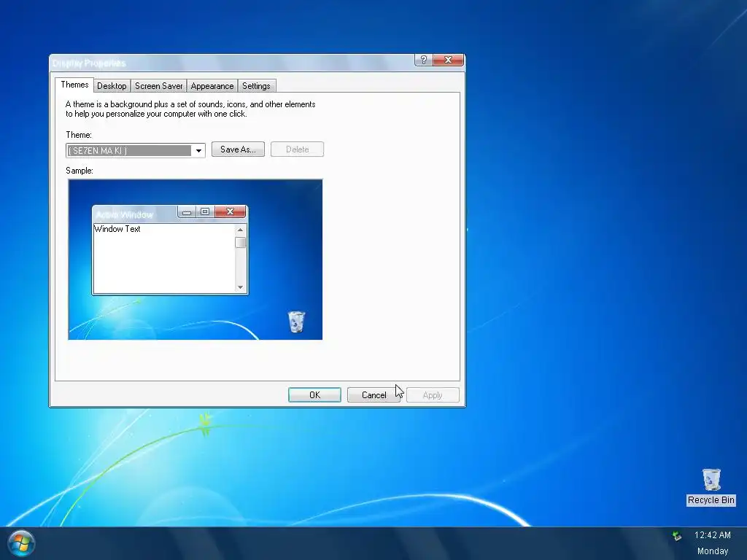The image size is (747, 560).
Task: Click the Active Window sample title
Action: point(124,215)
